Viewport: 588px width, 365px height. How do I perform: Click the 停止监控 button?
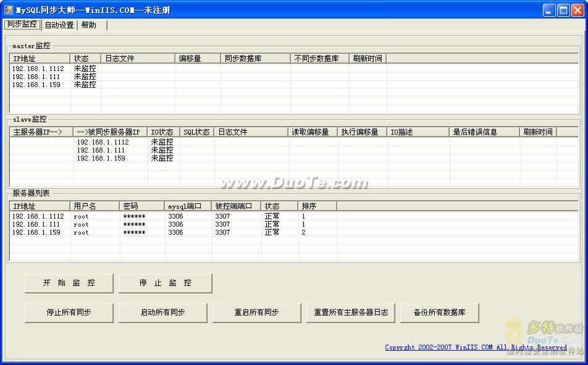165,283
